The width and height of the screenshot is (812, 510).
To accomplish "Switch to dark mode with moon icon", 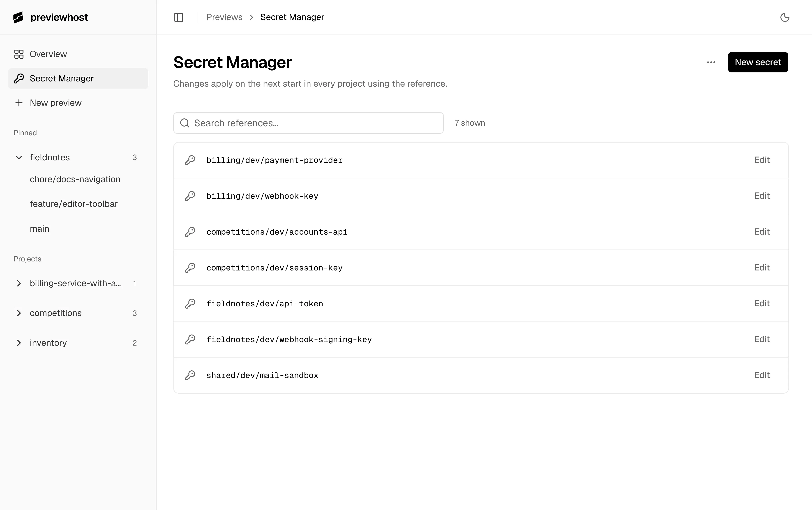I will 785,17.
